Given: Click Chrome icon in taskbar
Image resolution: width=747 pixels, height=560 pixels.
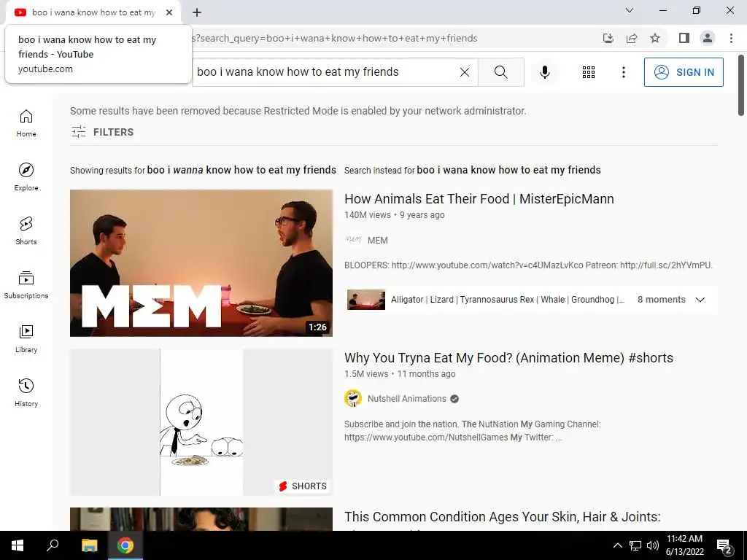Looking at the screenshot, I should (125, 545).
